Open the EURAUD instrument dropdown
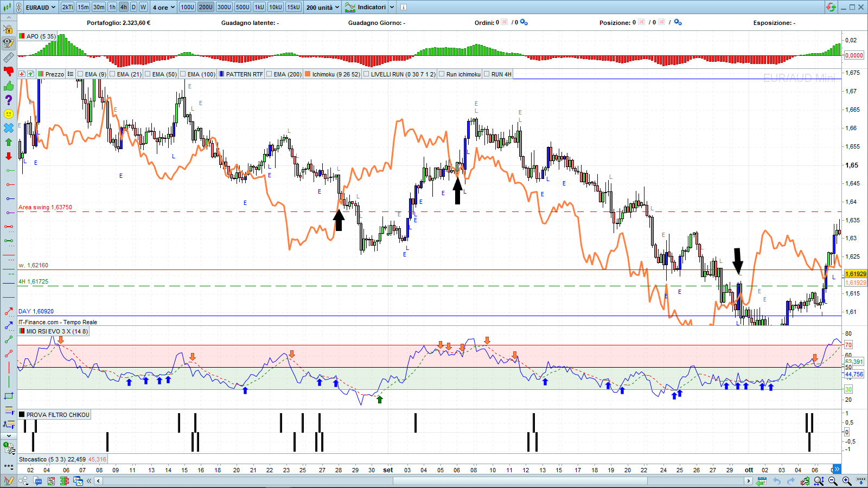The width and height of the screenshot is (868, 488). pos(41,8)
